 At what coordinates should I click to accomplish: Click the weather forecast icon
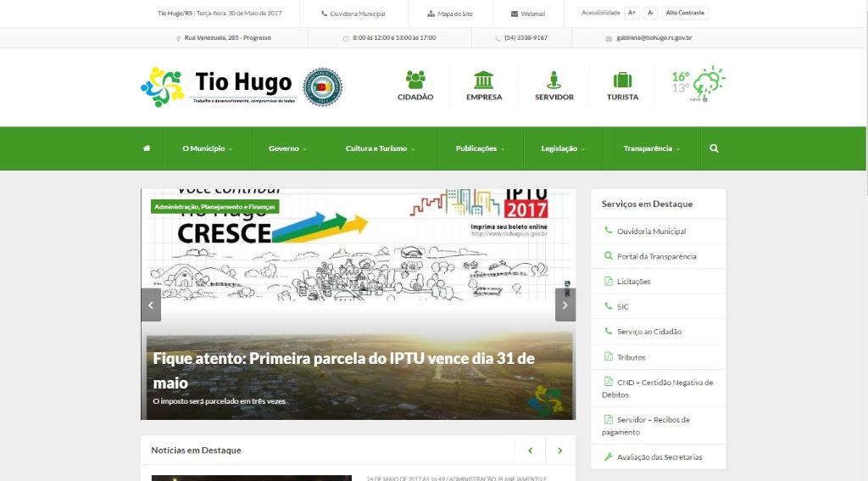[706, 84]
